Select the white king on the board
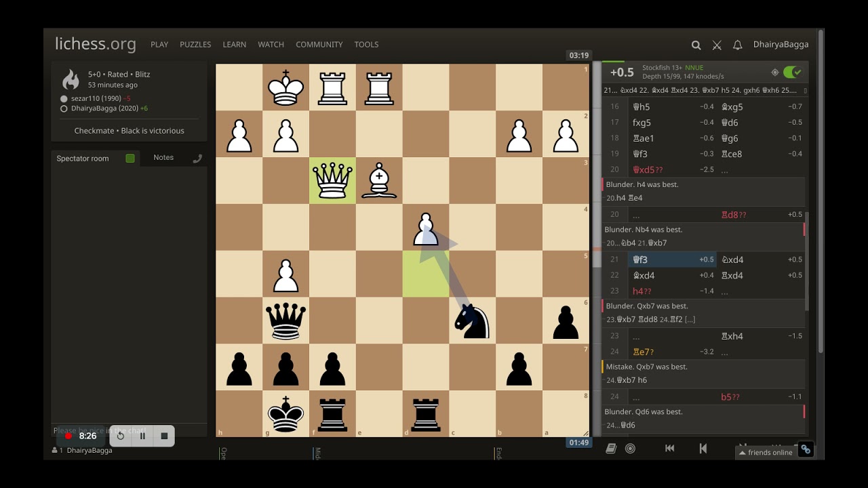This screenshot has height=488, width=868. pos(285,87)
